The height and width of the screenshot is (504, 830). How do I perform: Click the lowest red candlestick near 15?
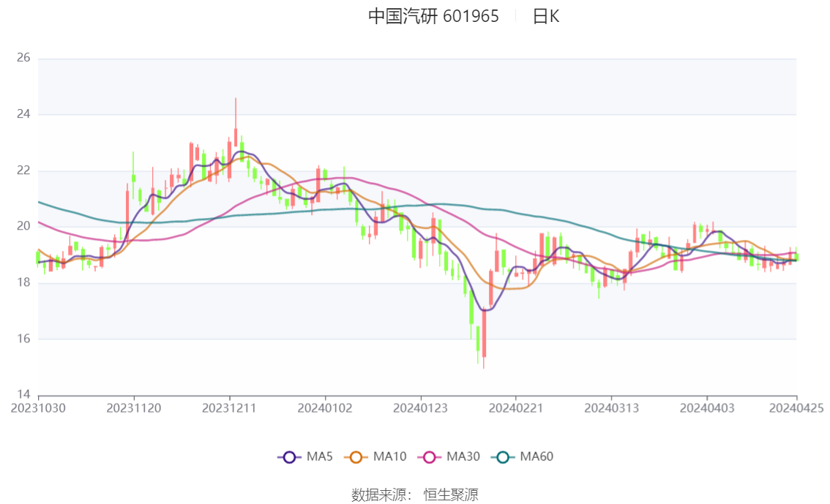click(x=484, y=333)
